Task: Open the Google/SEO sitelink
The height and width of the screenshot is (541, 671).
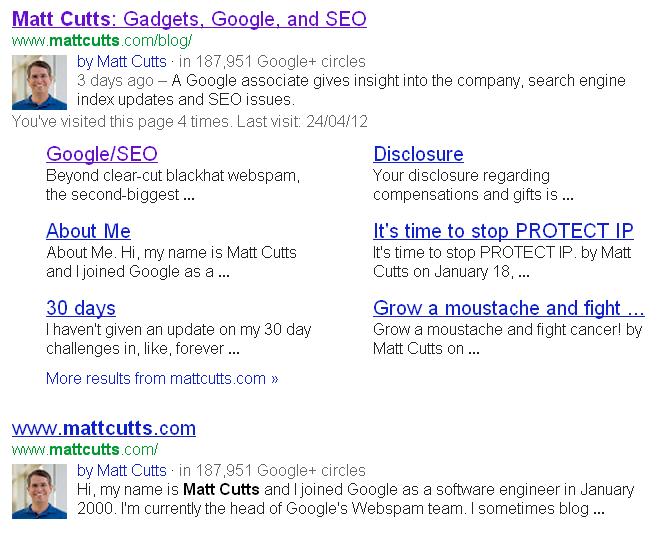Action: click(x=101, y=154)
